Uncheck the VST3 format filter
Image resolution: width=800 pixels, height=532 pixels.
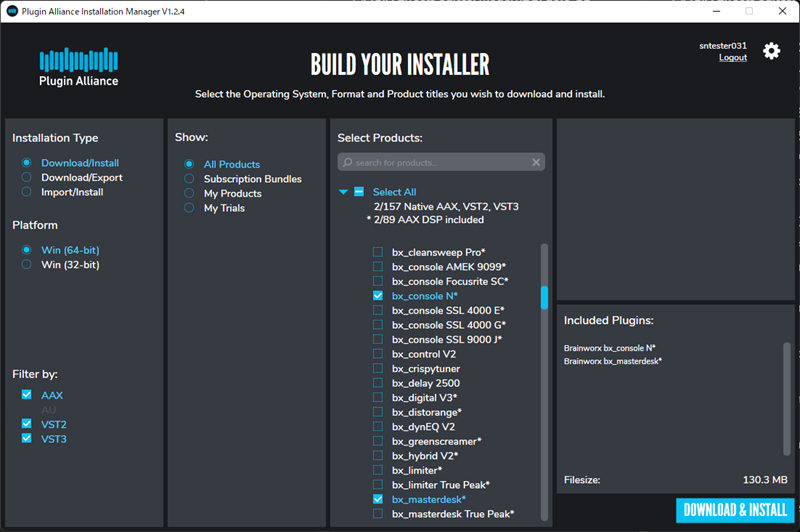(27, 439)
